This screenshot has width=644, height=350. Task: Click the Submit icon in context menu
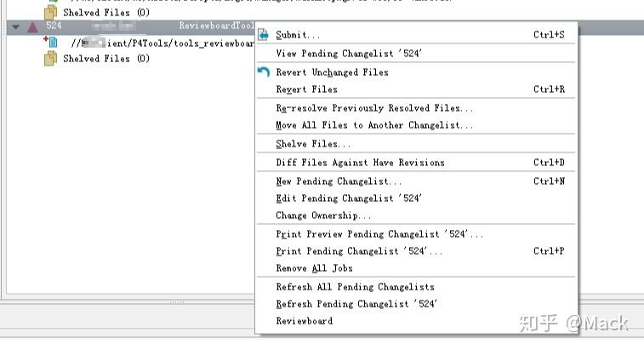tap(264, 35)
